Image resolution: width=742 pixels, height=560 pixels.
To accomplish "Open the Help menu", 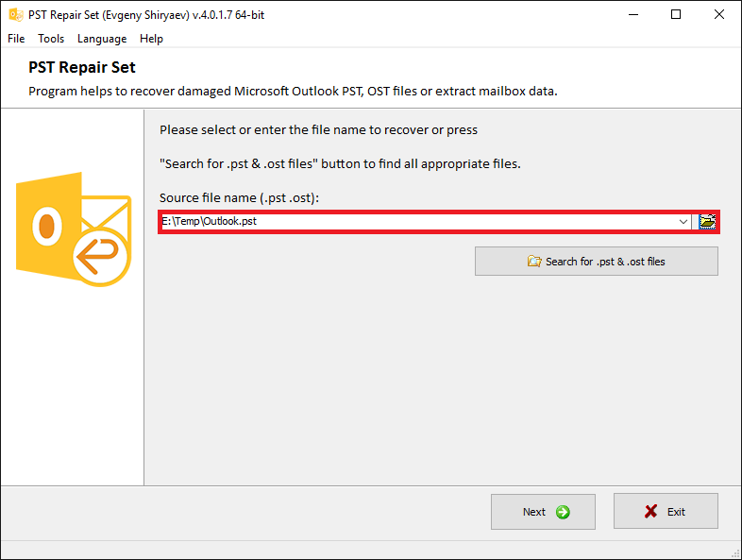I will (151, 39).
